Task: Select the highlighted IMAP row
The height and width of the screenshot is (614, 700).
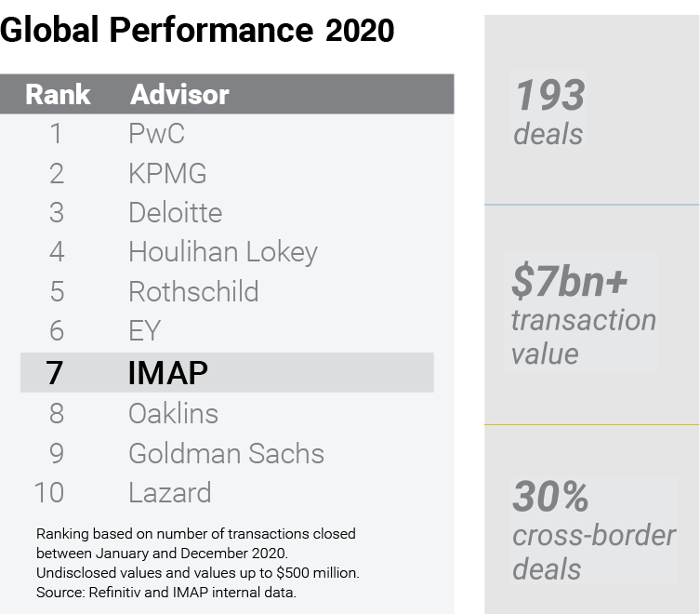Action: click(x=227, y=372)
